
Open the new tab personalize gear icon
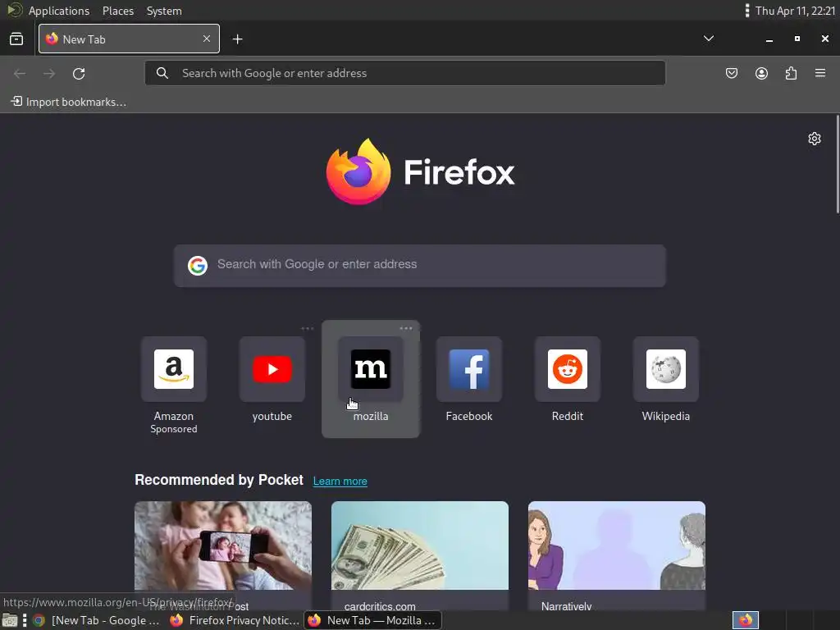coord(815,139)
